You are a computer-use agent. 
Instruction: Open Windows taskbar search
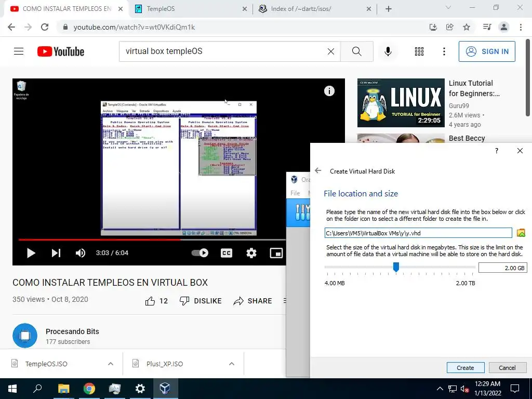(37, 389)
